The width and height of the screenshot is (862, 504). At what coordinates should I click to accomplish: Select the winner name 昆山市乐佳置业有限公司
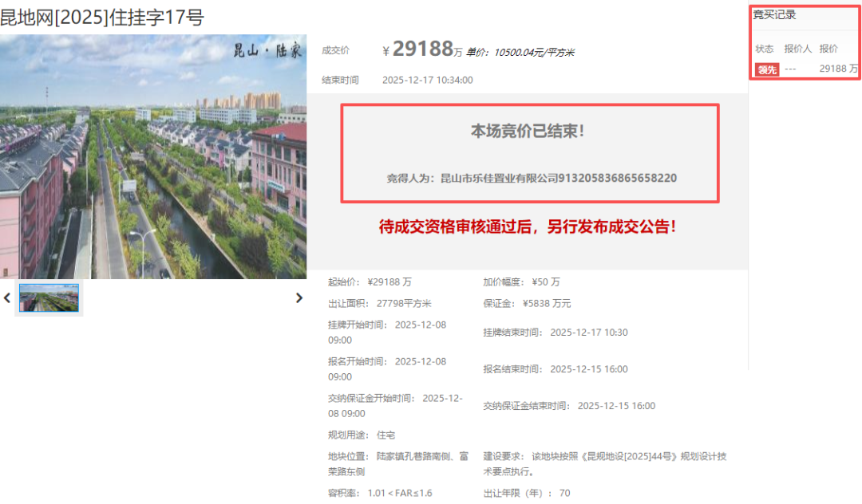click(499, 178)
